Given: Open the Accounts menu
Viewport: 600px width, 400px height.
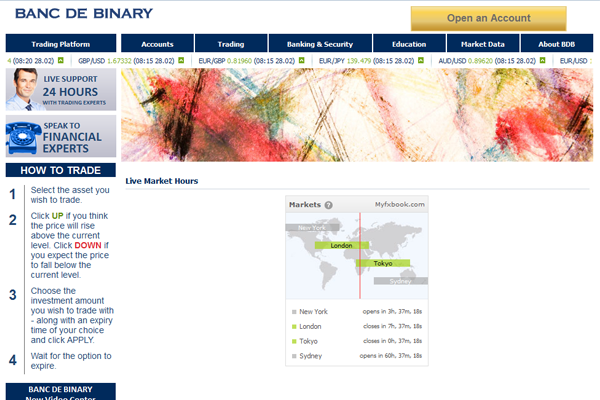Looking at the screenshot, I should 157,44.
